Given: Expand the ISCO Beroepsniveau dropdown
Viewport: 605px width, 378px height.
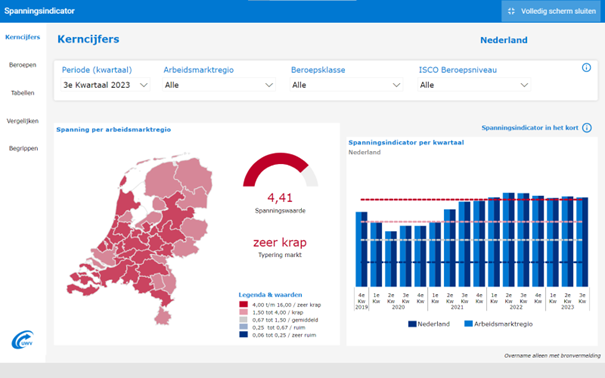Looking at the screenshot, I should (474, 85).
